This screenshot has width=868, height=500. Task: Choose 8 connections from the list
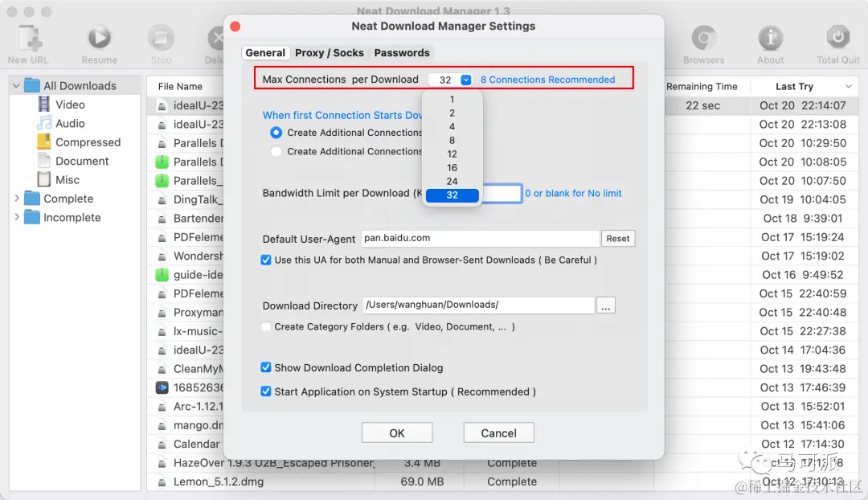(452, 141)
